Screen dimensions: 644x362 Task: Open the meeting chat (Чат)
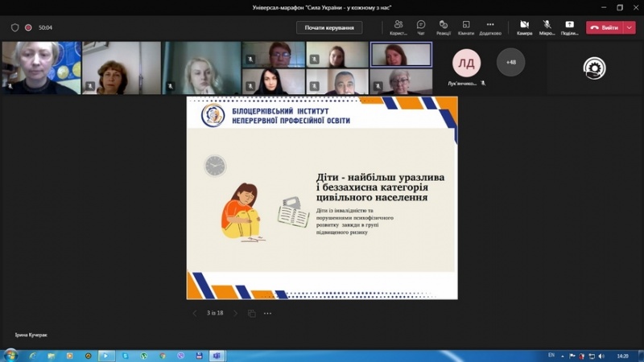coord(421,27)
